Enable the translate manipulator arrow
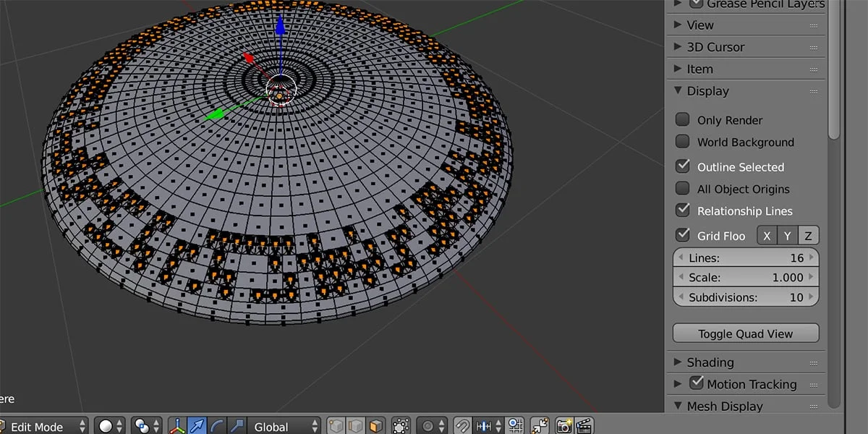 pos(197,425)
